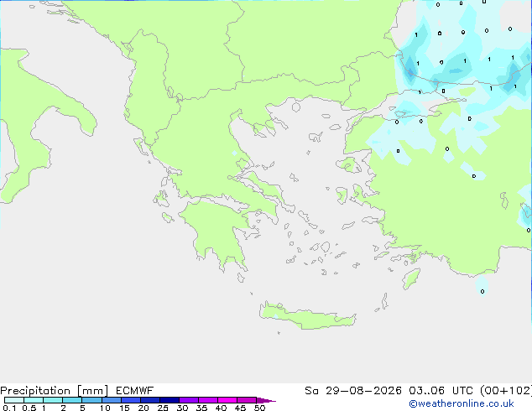Click the 30–35 mm purple legend swatch
This screenshot has height=411, width=532.
click(x=189, y=400)
